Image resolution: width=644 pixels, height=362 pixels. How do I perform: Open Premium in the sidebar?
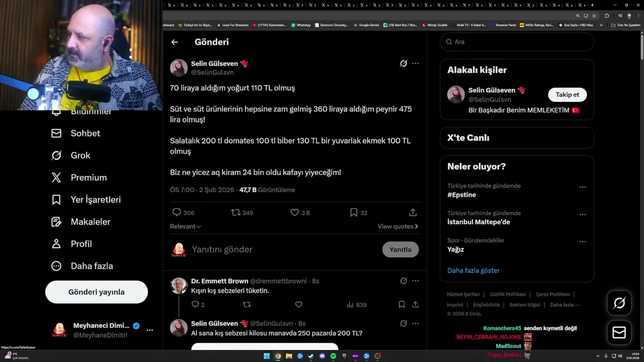pyautogui.click(x=79, y=177)
